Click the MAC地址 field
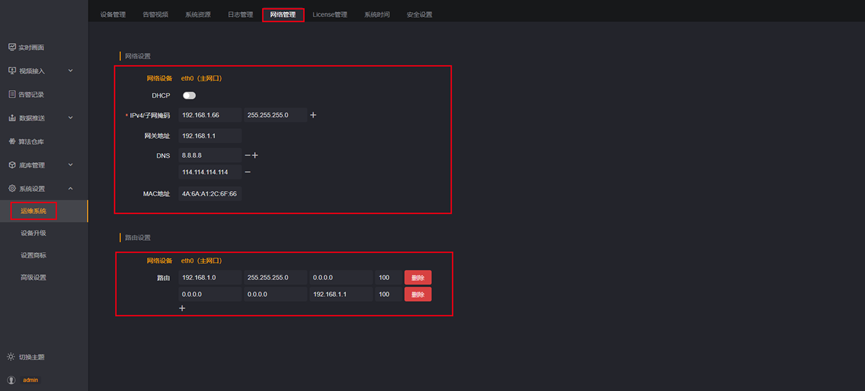 click(x=210, y=194)
